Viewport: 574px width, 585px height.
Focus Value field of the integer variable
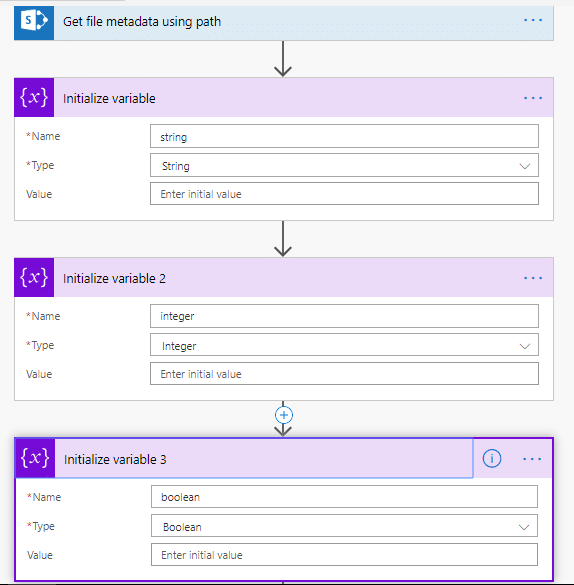click(344, 373)
